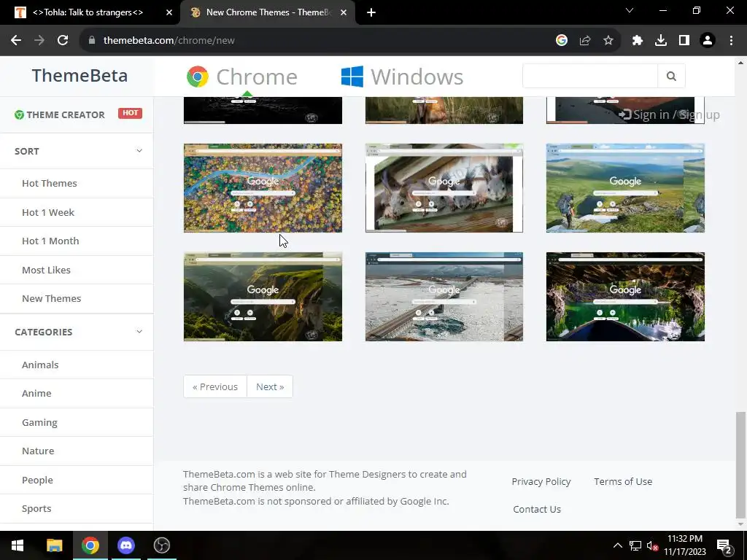Open a new browser tab
Screen dimensions: 747x560
pyautogui.click(x=371, y=12)
